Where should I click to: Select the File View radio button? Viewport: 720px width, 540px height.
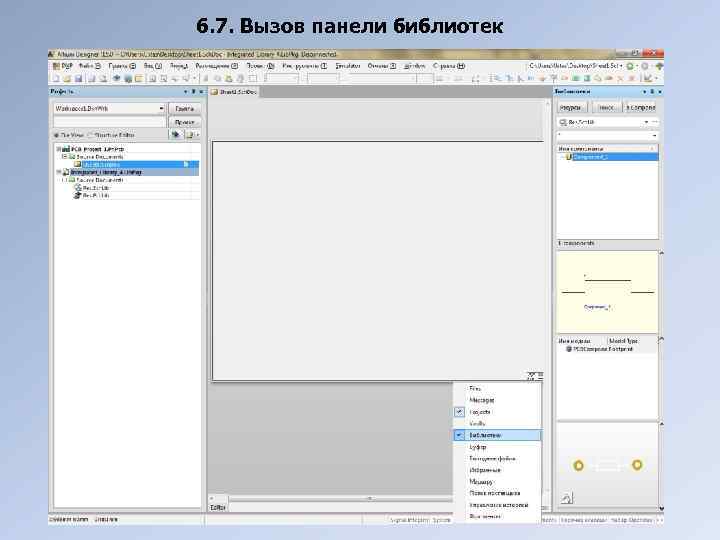pyautogui.click(x=57, y=135)
